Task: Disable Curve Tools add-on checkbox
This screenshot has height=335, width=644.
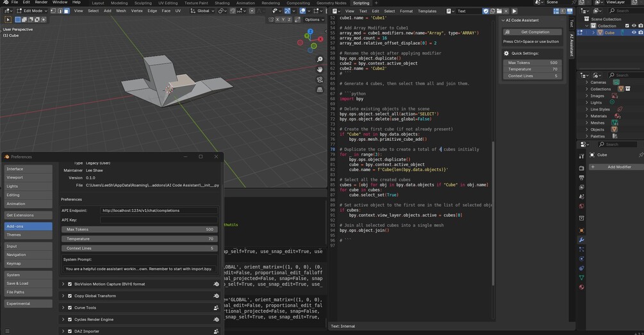Action: coord(70,307)
